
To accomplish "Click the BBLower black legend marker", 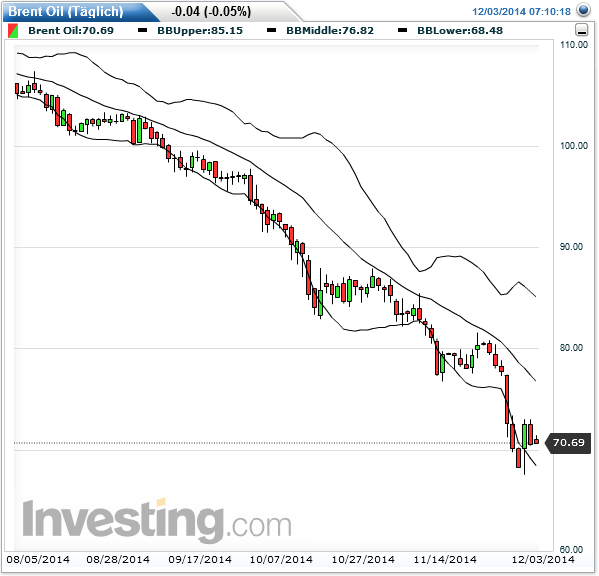I will coord(402,30).
